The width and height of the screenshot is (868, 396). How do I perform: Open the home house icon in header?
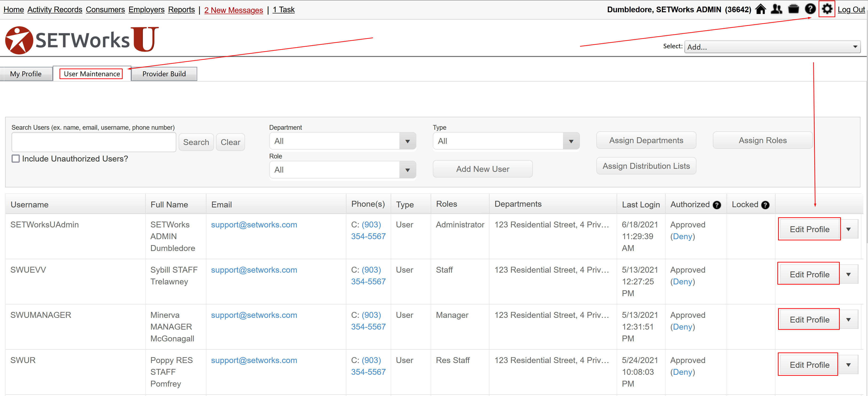click(760, 9)
